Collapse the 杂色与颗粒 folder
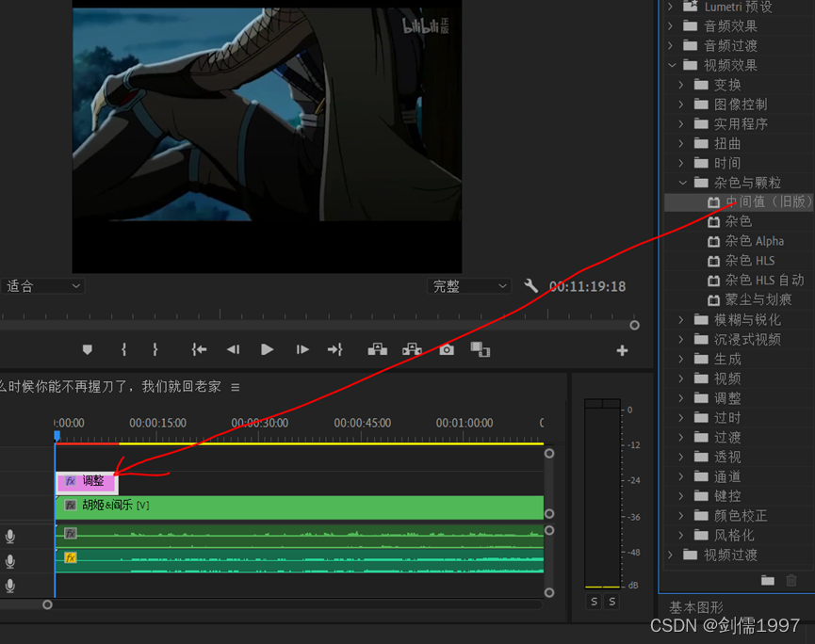 (682, 183)
